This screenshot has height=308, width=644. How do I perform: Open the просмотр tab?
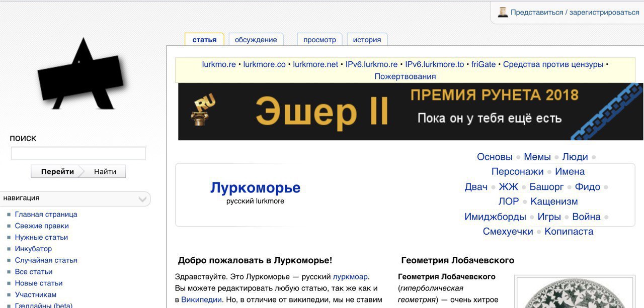pyautogui.click(x=319, y=40)
